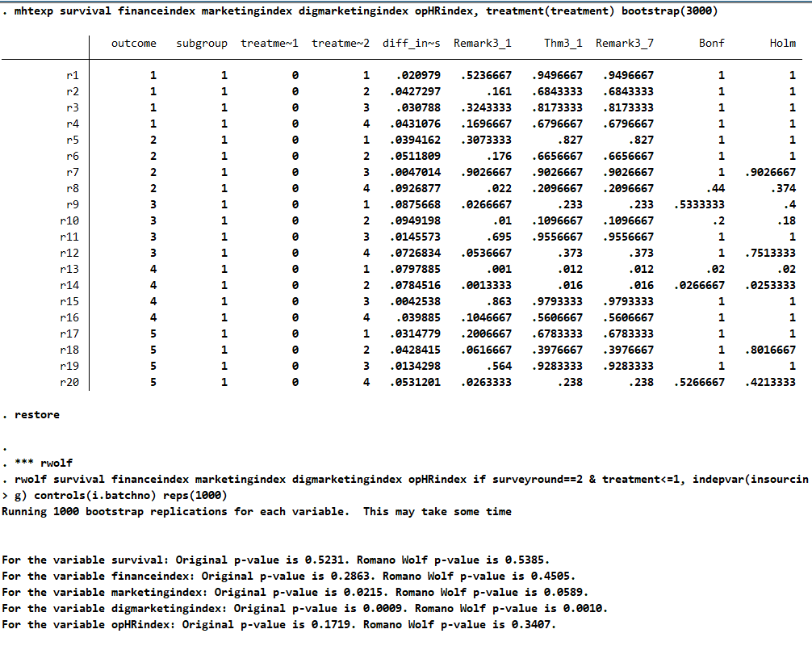This screenshot has height=646, width=812.
Task: Click the digmarketingindex Romano Wolf result line
Action: pyautogui.click(x=304, y=608)
